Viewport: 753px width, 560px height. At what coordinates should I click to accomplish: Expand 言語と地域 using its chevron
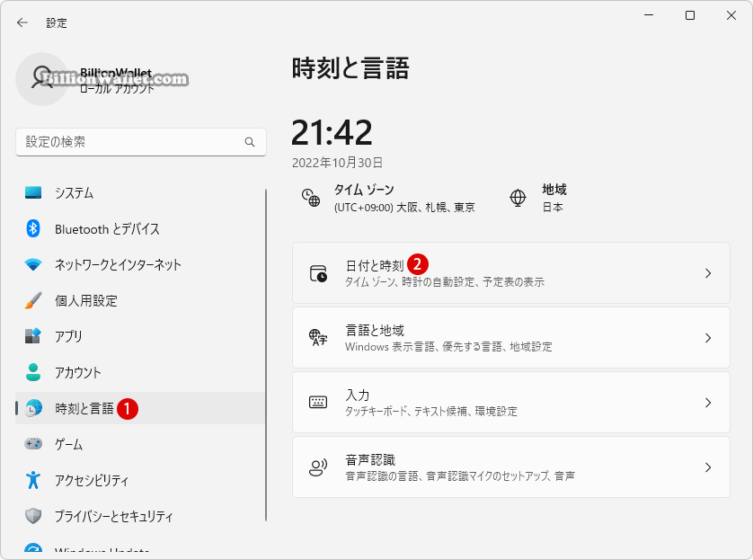click(708, 338)
